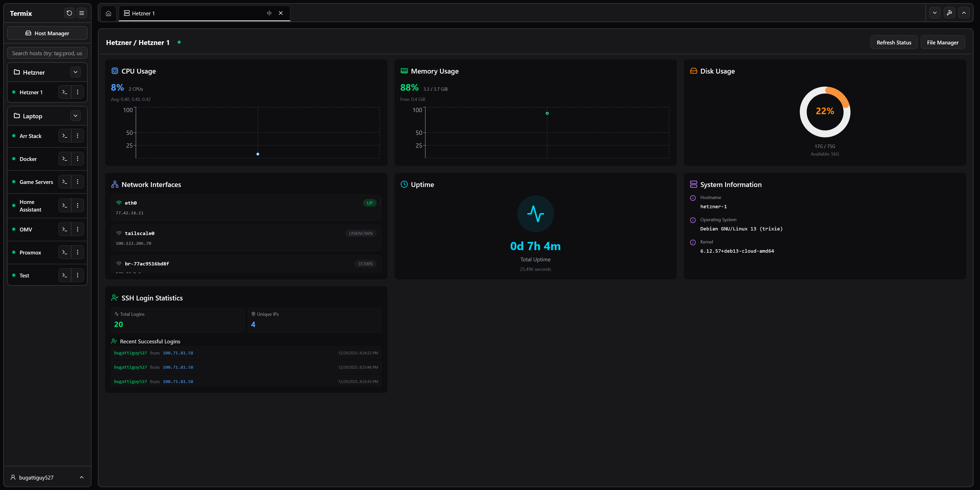Screen dimensions: 980x490
Task: Open terminal for Home Assistant host
Action: (65, 206)
